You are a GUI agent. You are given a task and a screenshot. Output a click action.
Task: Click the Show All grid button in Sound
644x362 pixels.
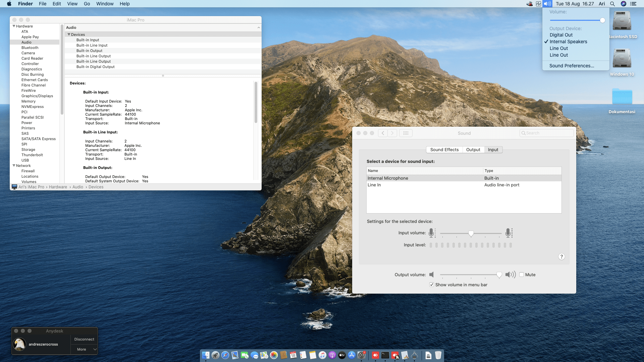pyautogui.click(x=406, y=133)
